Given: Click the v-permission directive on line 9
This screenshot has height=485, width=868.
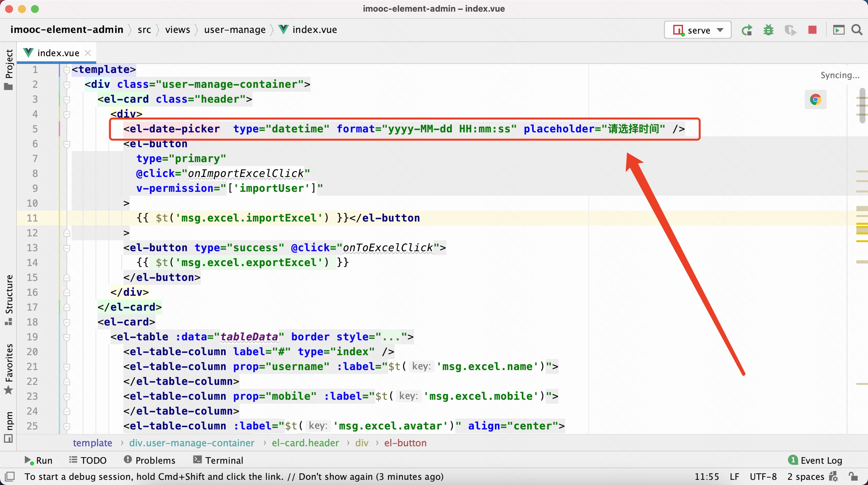Looking at the screenshot, I should tap(175, 188).
